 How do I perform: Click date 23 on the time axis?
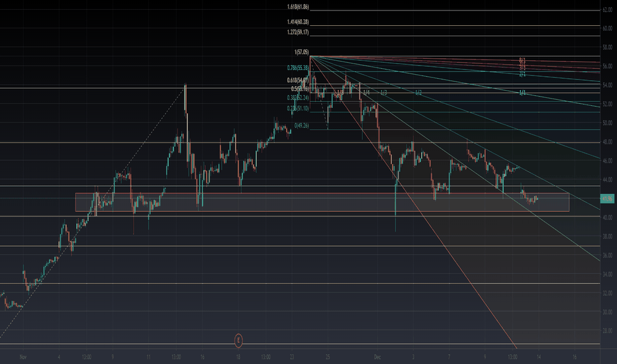click(291, 357)
